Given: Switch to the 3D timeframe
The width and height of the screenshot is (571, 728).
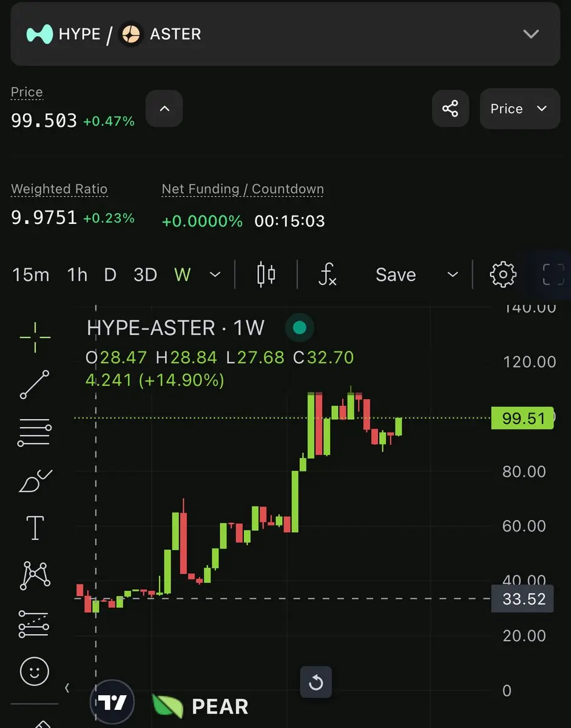Looking at the screenshot, I should click(x=145, y=275).
